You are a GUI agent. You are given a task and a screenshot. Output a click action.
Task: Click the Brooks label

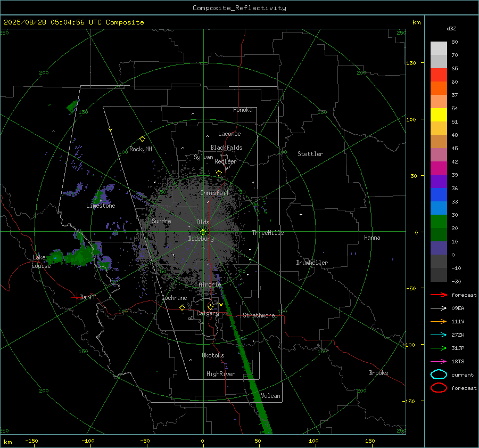(378, 373)
